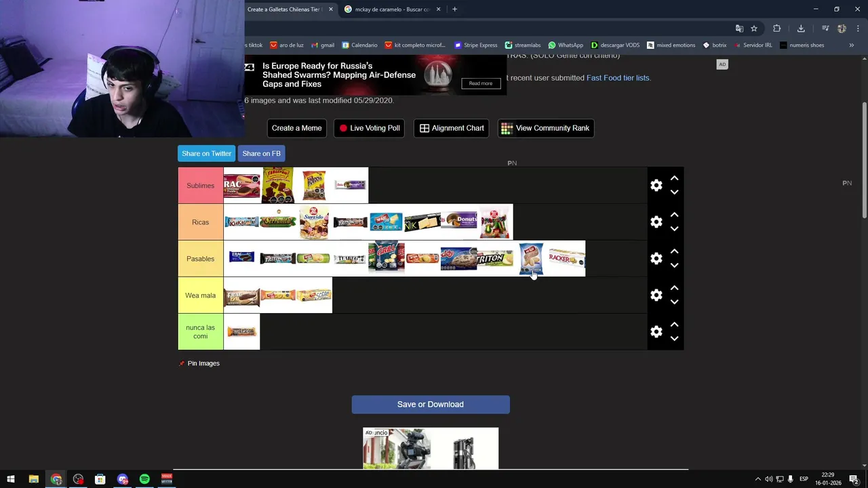Image resolution: width=868 pixels, height=488 pixels.
Task: Open the streamlabs bookmark
Action: 523,45
